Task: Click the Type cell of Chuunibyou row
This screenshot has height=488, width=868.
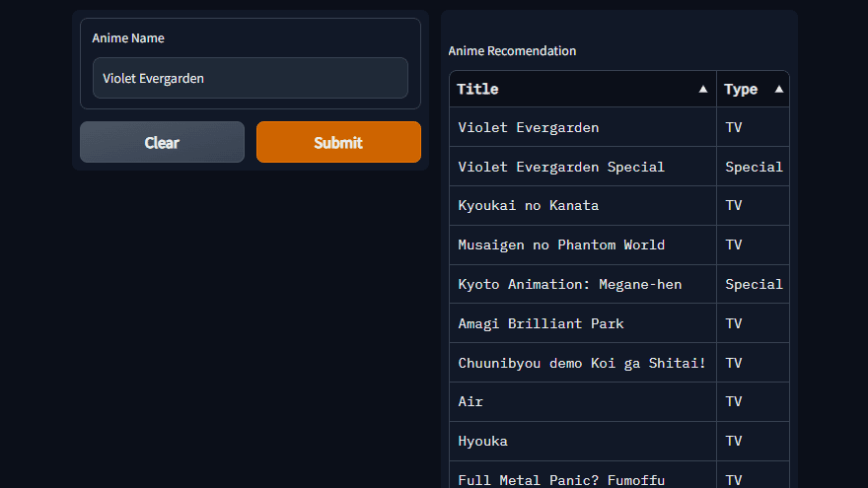Action: [753, 363]
